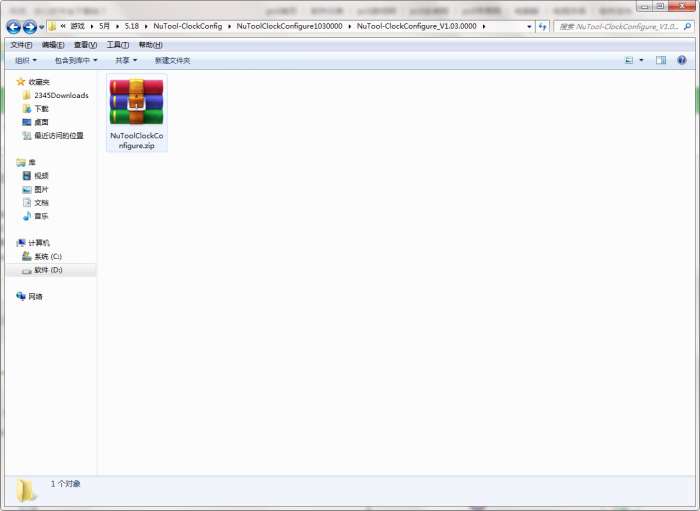
Task: Select 计算机 in the sidebar
Action: click(33, 243)
